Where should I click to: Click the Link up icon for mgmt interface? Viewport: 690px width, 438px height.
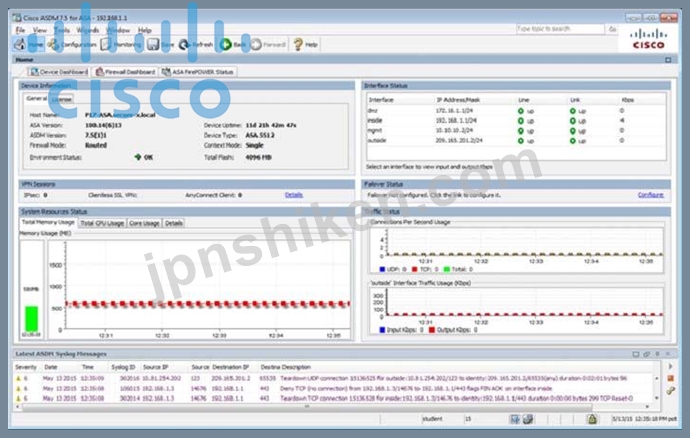click(x=573, y=131)
